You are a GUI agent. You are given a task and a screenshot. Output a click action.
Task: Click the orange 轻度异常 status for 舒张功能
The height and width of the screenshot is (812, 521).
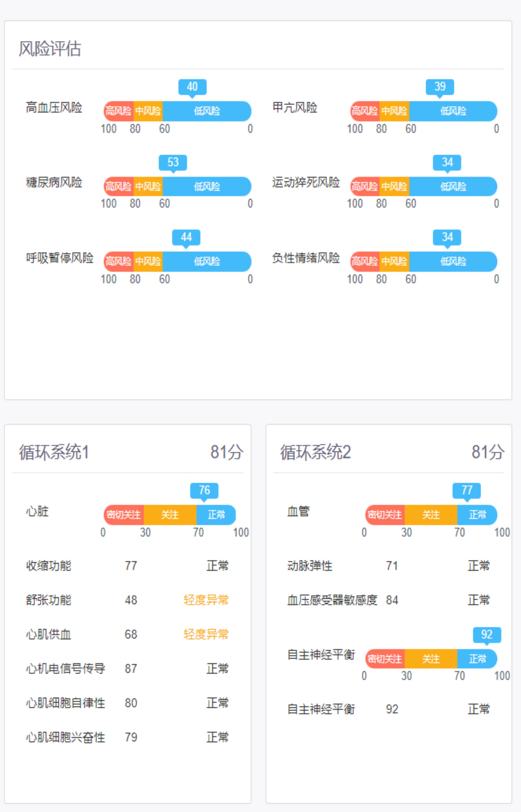click(x=206, y=600)
